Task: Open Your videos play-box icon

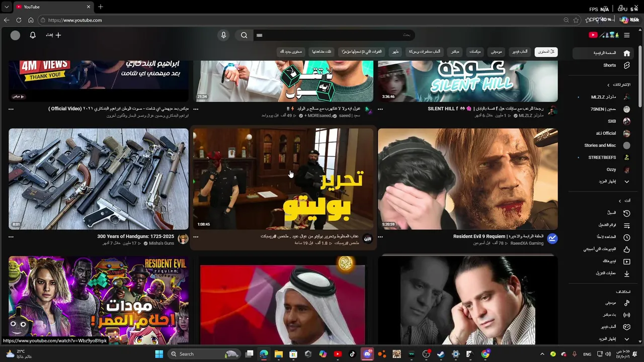Action: [x=627, y=261]
